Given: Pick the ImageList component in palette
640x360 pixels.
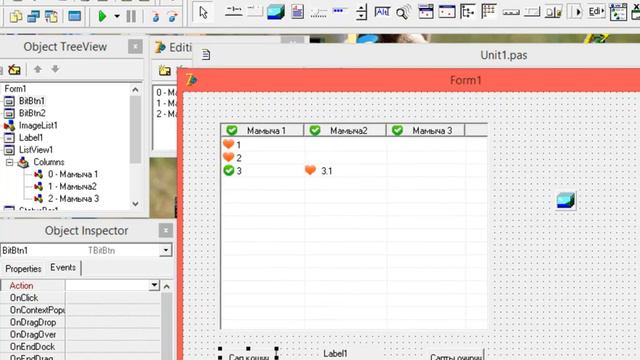Looking at the screenshot, I should click(276, 12).
